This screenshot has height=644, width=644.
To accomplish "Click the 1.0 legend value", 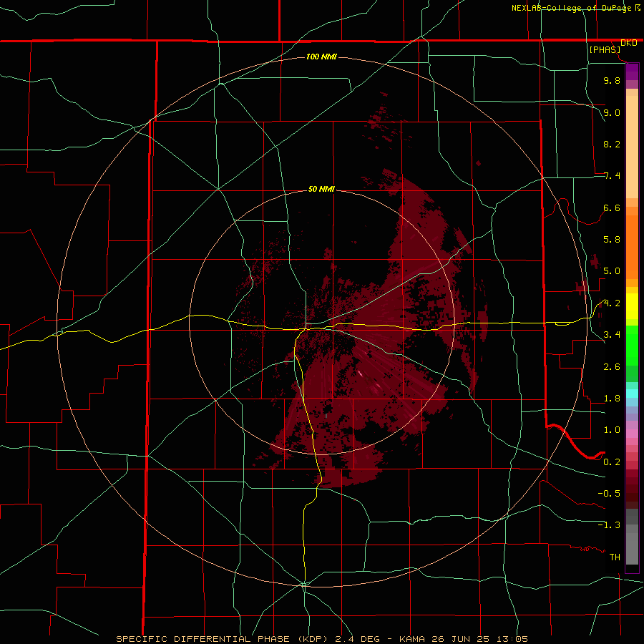I will pyautogui.click(x=612, y=430).
